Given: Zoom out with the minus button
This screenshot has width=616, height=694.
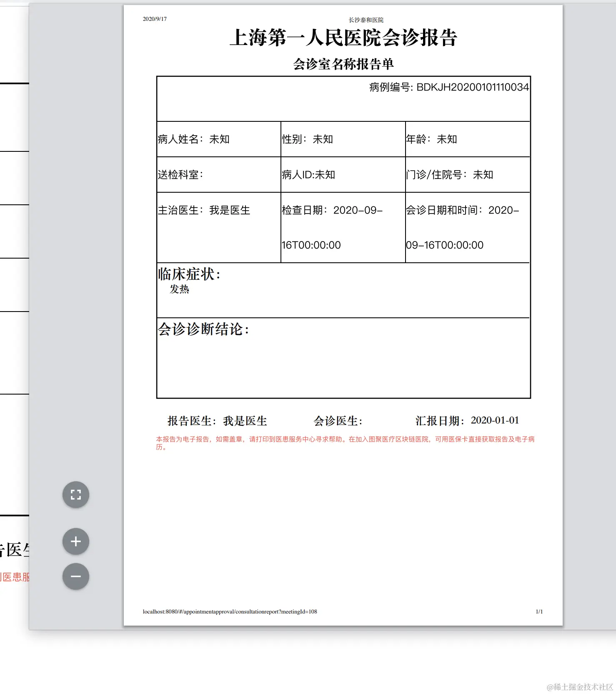Looking at the screenshot, I should coord(75,576).
